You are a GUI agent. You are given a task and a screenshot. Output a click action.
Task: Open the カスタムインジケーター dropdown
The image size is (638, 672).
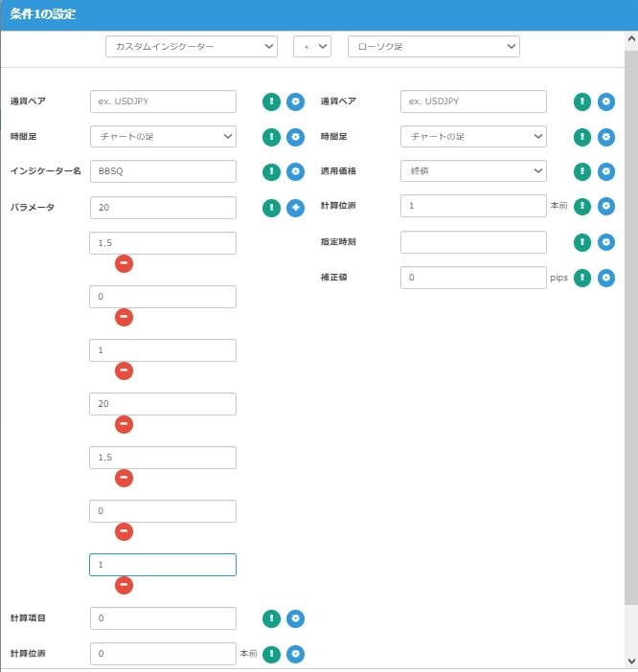click(192, 46)
